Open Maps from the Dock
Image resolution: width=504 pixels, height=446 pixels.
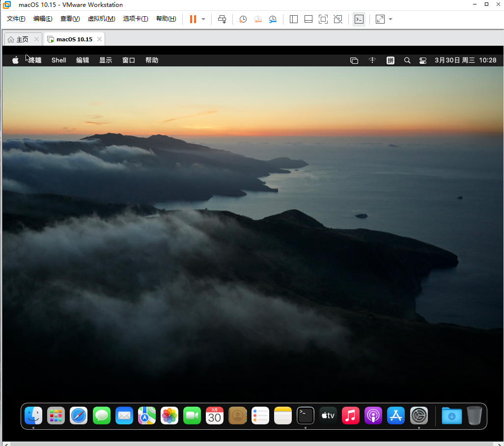[146, 416]
